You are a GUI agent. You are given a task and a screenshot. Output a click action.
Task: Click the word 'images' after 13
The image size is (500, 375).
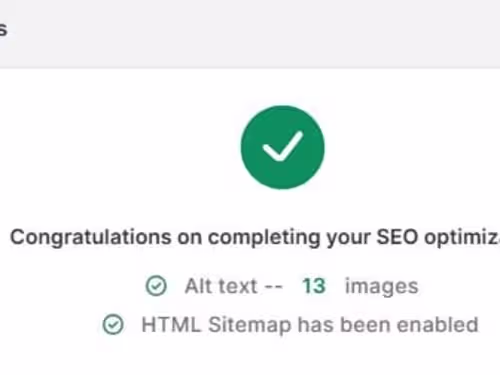click(x=381, y=287)
